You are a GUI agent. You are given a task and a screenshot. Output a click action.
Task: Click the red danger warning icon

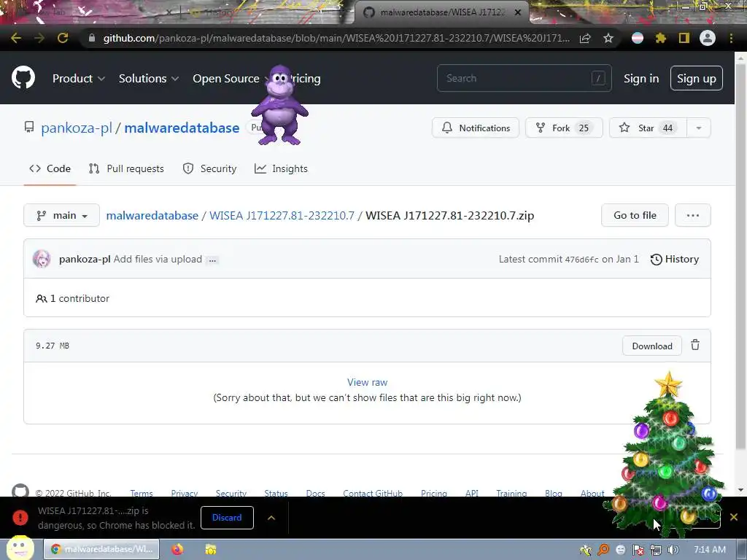20,517
